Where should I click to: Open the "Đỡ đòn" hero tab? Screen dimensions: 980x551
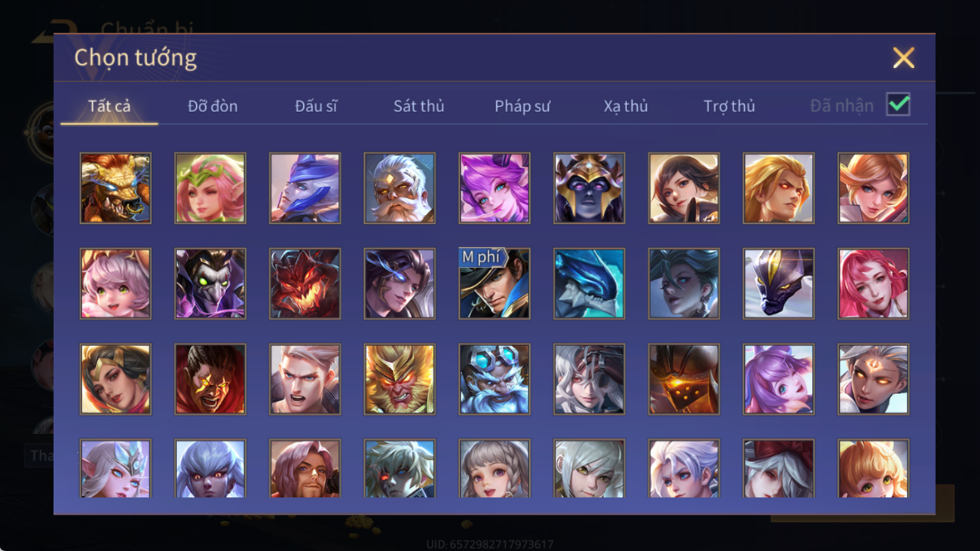[x=213, y=106]
